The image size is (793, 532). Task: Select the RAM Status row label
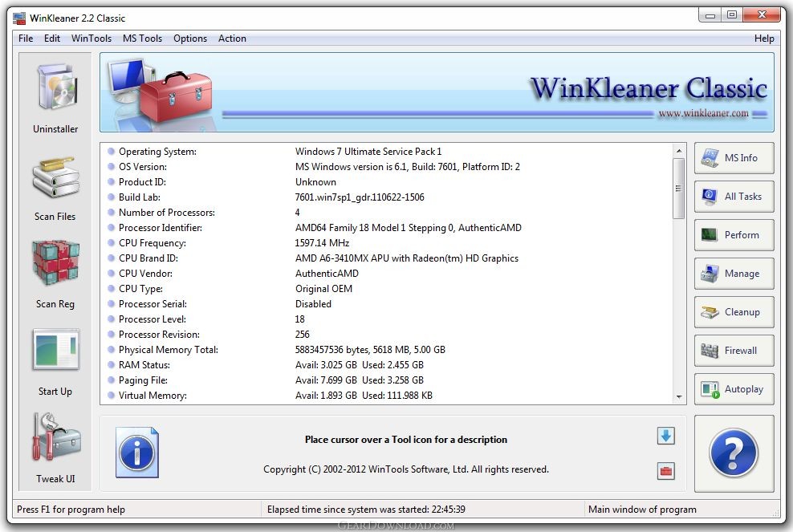coord(144,364)
